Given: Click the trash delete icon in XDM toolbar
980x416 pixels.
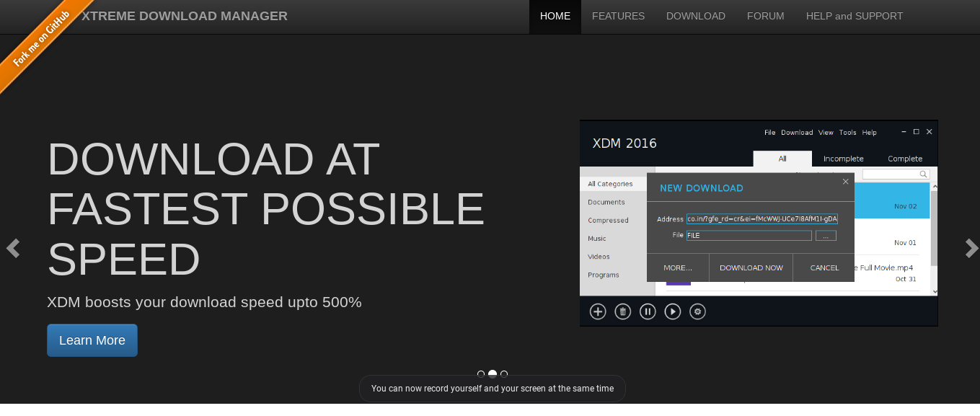Looking at the screenshot, I should click(623, 311).
